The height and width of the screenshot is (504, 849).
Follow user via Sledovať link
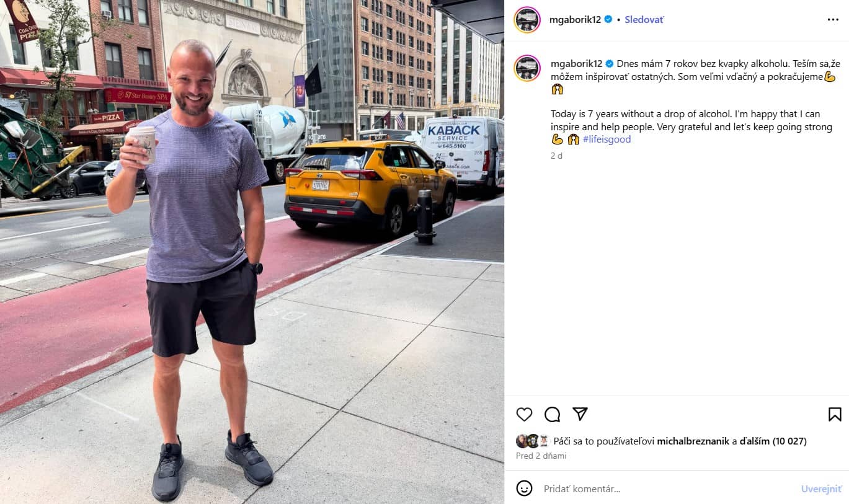pyautogui.click(x=644, y=20)
